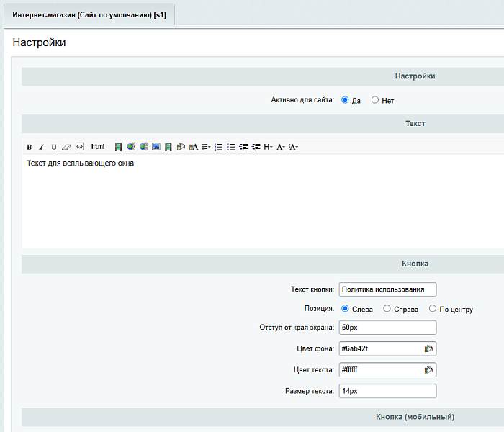
Task: Open the Интернет-магазин site tab
Action: click(x=89, y=14)
